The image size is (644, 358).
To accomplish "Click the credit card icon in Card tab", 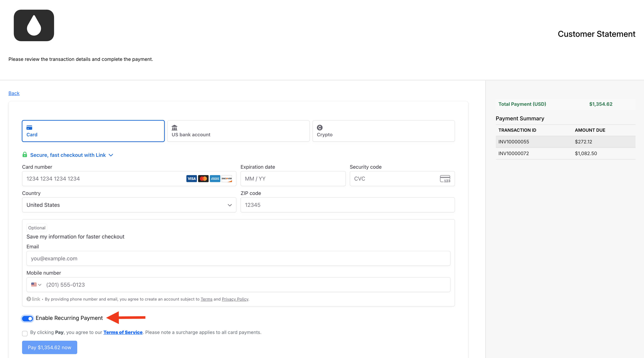I will (29, 128).
